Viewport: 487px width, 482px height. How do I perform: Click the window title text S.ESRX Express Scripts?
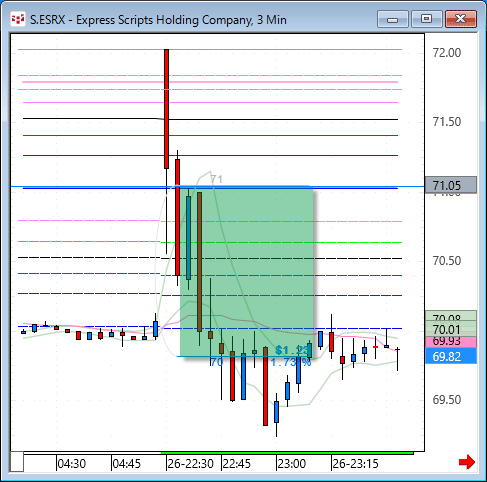tap(158, 20)
